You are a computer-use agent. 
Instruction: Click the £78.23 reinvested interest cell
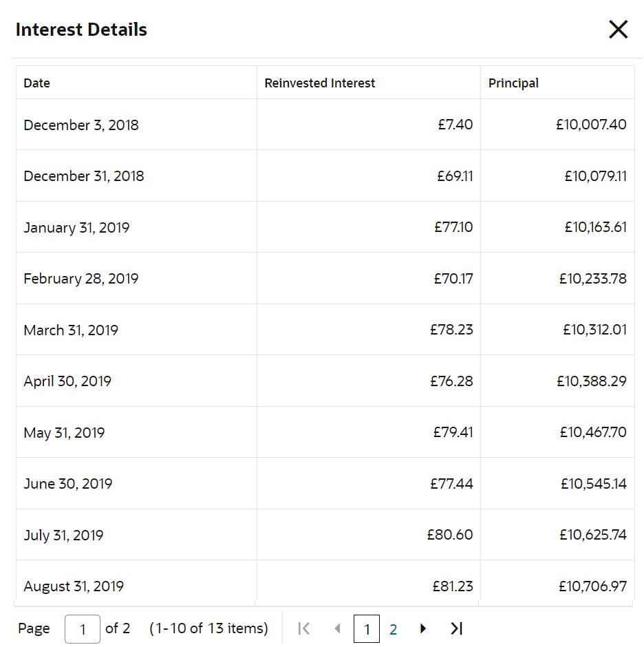[x=451, y=330]
